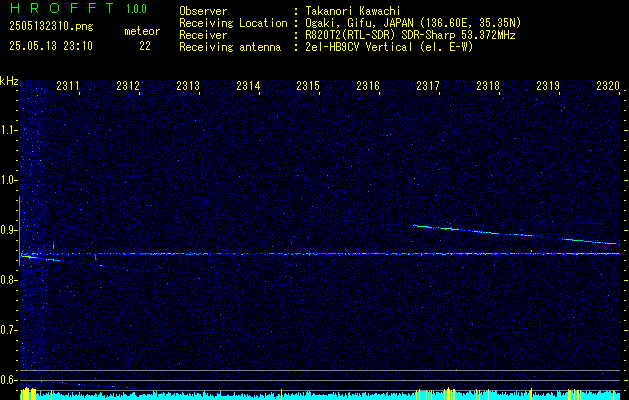
Task: Click the 2312 time axis marker
Action: [x=128, y=86]
